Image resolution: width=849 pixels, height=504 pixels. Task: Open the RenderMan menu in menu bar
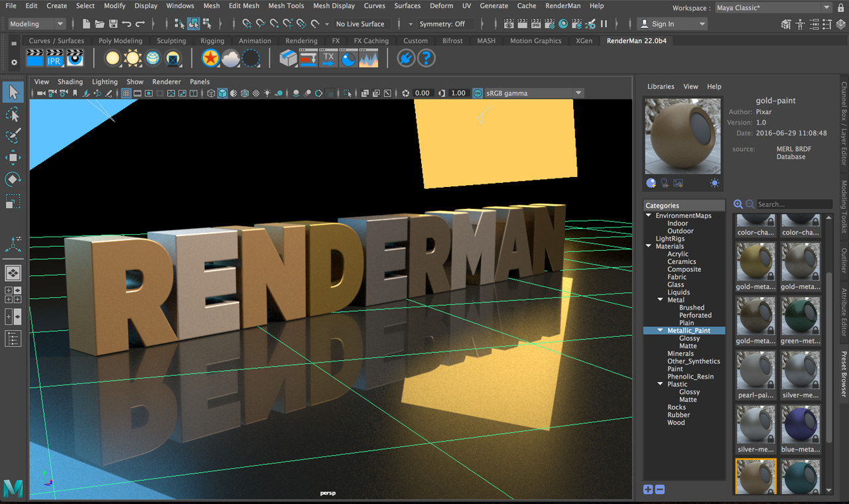(x=563, y=6)
